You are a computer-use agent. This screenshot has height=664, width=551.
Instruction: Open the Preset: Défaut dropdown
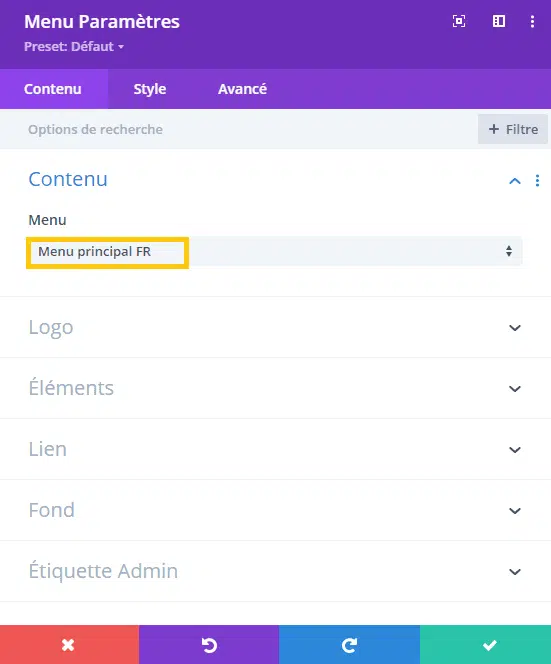click(x=74, y=47)
